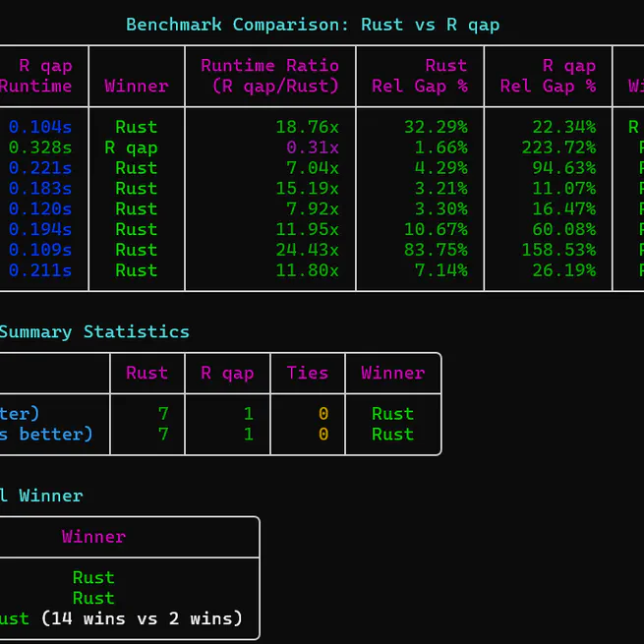
Task: Click the Winner header beside Runtime Ratio
Action: tap(137, 87)
